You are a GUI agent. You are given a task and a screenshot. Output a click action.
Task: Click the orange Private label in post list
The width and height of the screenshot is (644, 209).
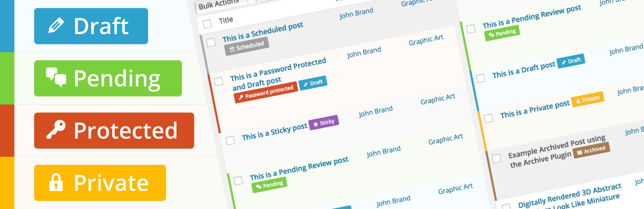click(588, 99)
